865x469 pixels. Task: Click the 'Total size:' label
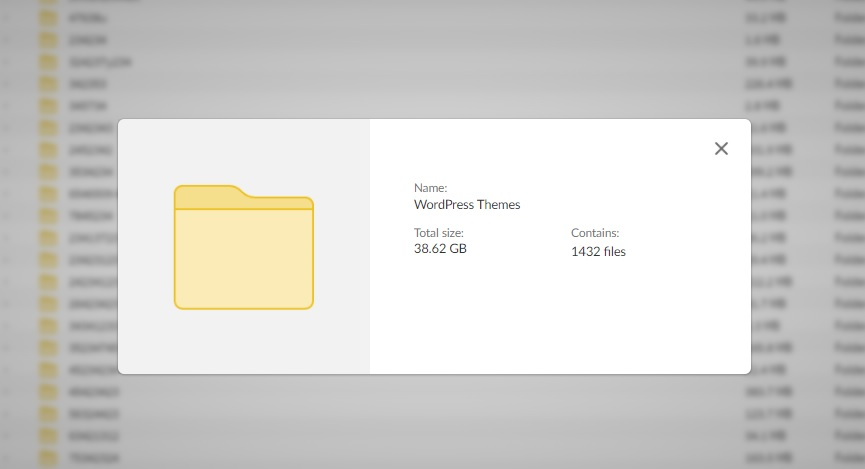[439, 233]
